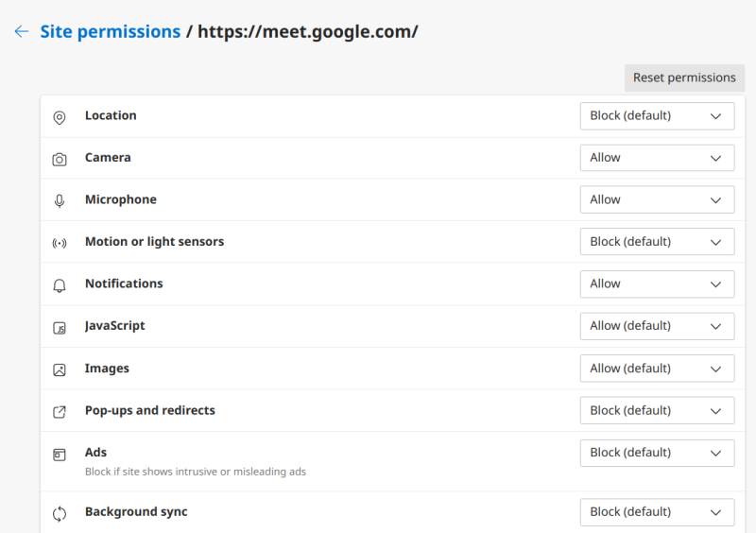Click the Images icon
The height and width of the screenshot is (533, 756).
(60, 370)
